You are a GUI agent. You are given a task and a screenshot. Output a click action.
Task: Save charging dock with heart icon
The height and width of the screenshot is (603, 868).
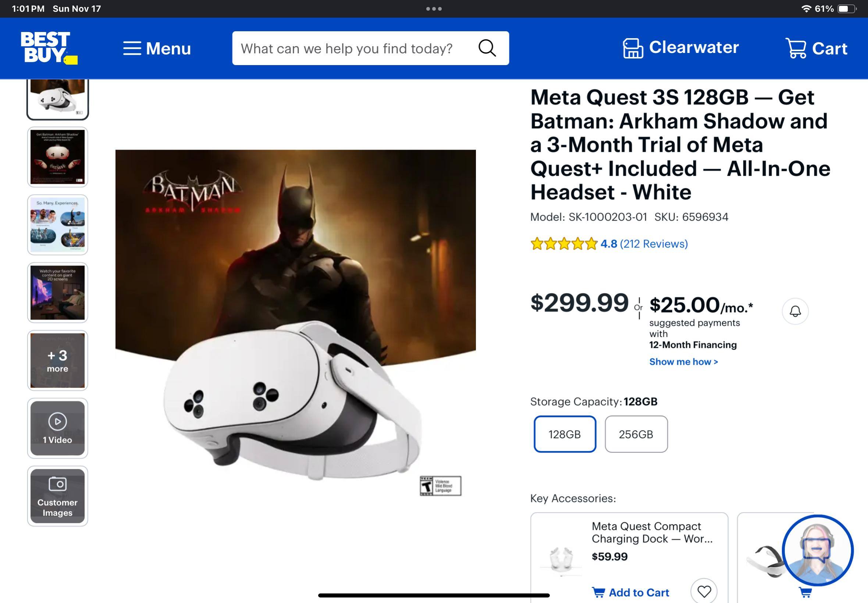(x=704, y=591)
